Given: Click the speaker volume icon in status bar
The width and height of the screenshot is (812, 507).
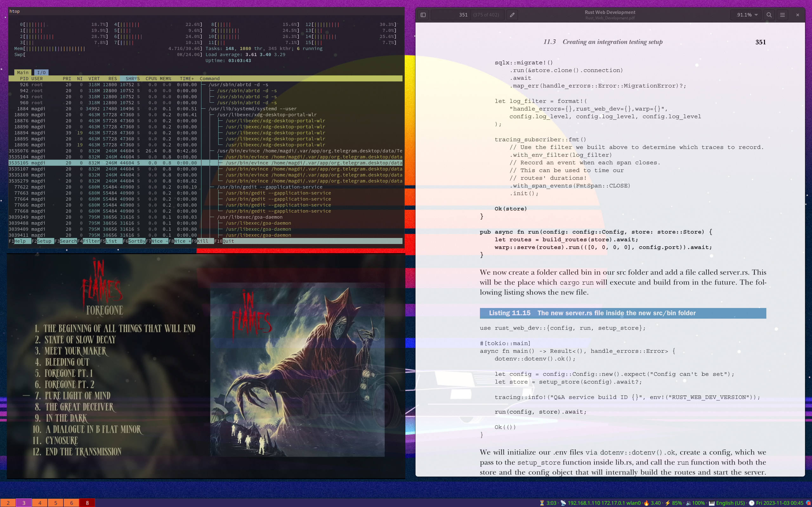Looking at the screenshot, I should [688, 503].
